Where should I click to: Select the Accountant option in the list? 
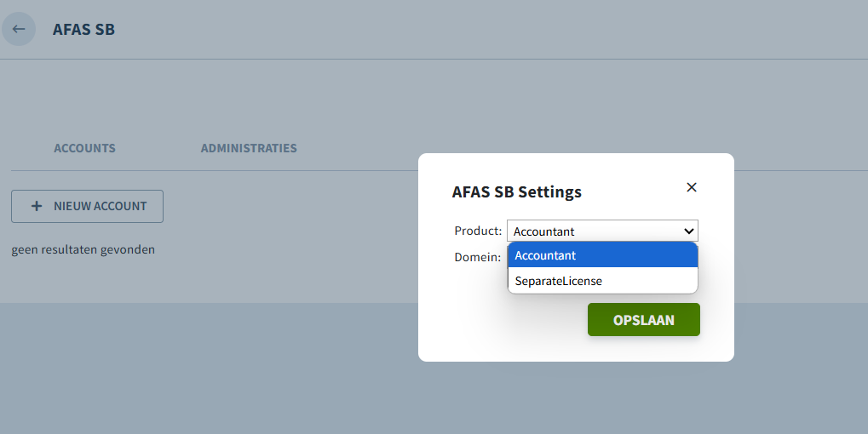(603, 255)
